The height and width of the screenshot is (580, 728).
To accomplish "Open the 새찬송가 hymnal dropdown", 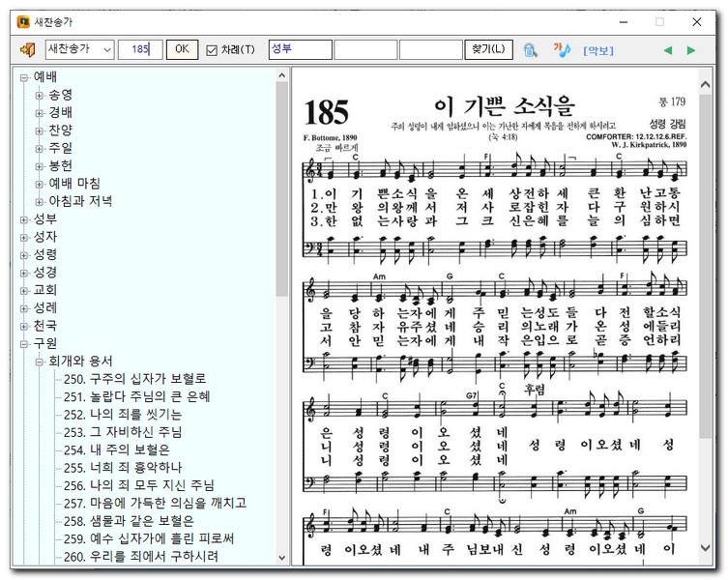I will click(105, 49).
